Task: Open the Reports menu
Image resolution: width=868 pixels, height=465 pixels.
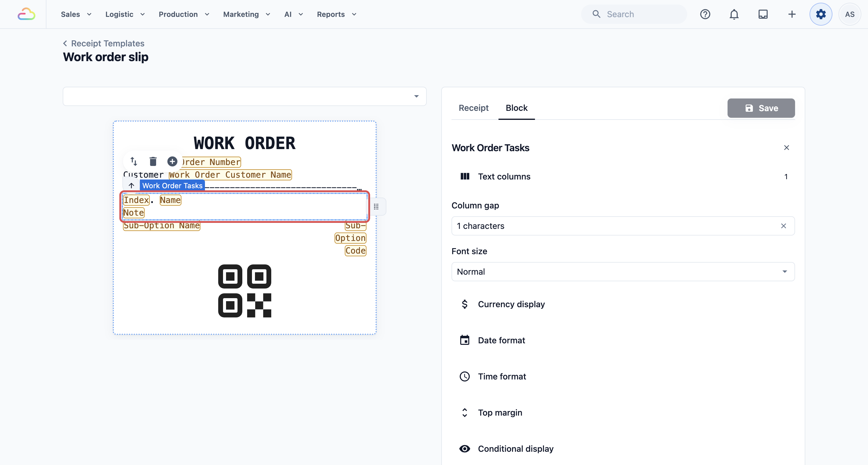Action: pyautogui.click(x=337, y=14)
